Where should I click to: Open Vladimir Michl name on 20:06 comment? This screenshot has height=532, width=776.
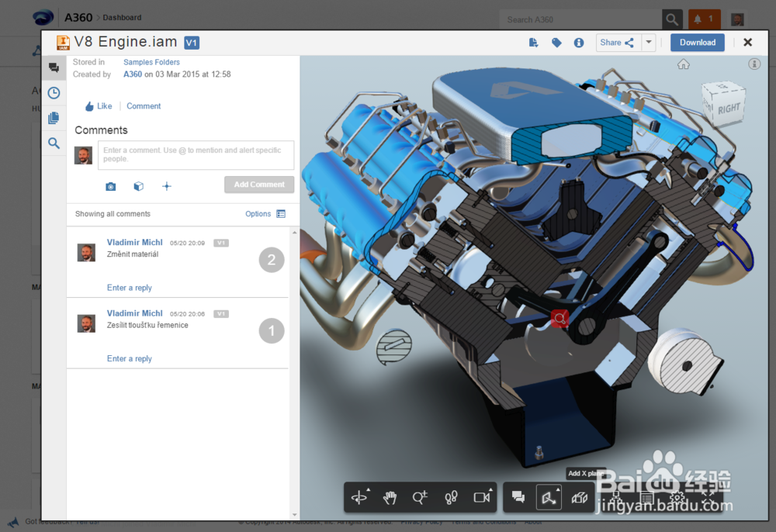(134, 313)
